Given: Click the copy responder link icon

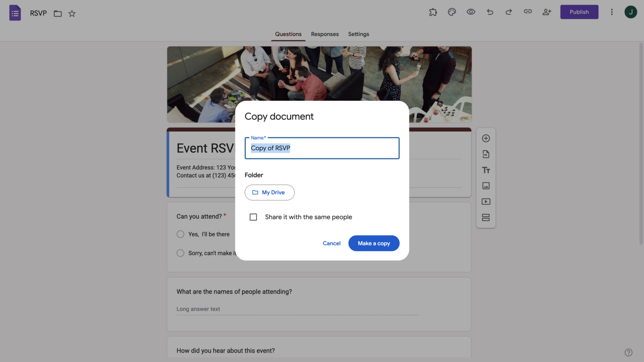Looking at the screenshot, I should [x=528, y=12].
